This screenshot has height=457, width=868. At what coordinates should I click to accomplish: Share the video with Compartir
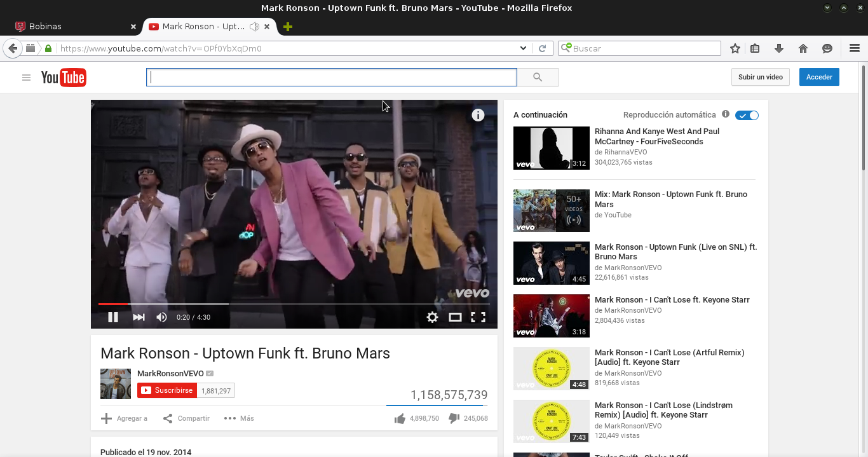pos(186,418)
